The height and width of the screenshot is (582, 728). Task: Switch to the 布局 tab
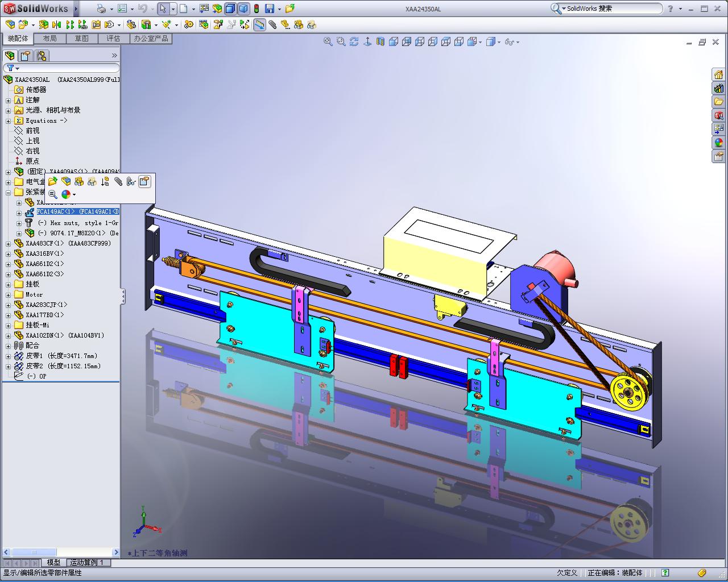coord(50,39)
